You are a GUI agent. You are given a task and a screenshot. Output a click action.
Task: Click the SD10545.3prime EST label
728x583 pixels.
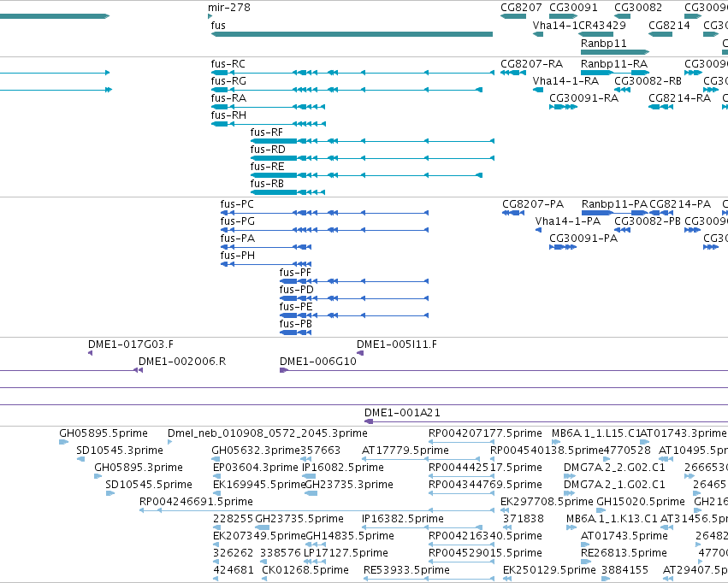pyautogui.click(x=120, y=450)
